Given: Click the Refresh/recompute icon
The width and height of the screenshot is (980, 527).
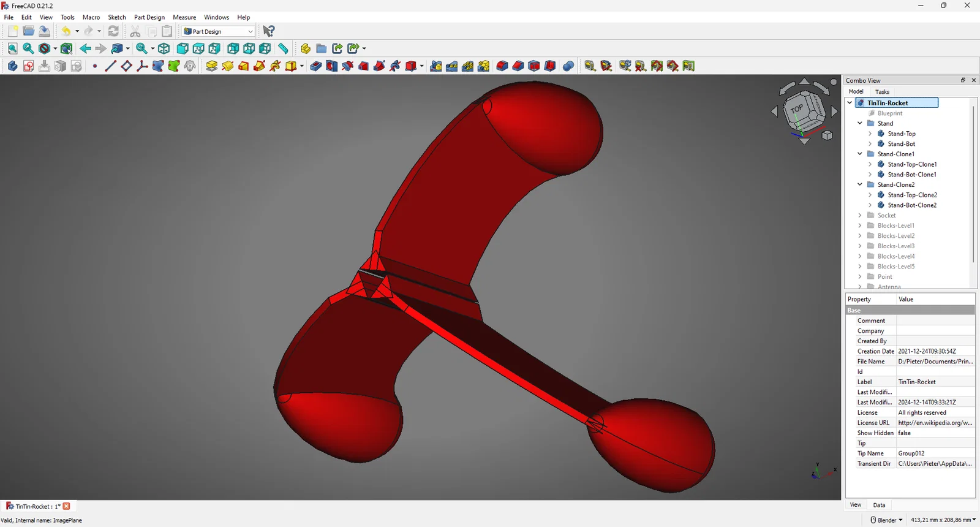Looking at the screenshot, I should 113,31.
